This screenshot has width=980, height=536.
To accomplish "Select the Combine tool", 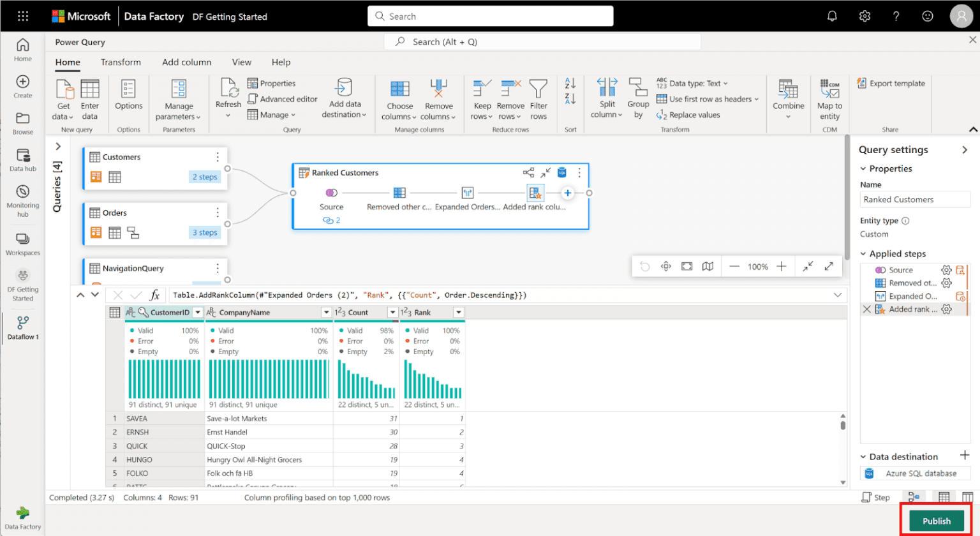I will pyautogui.click(x=788, y=97).
